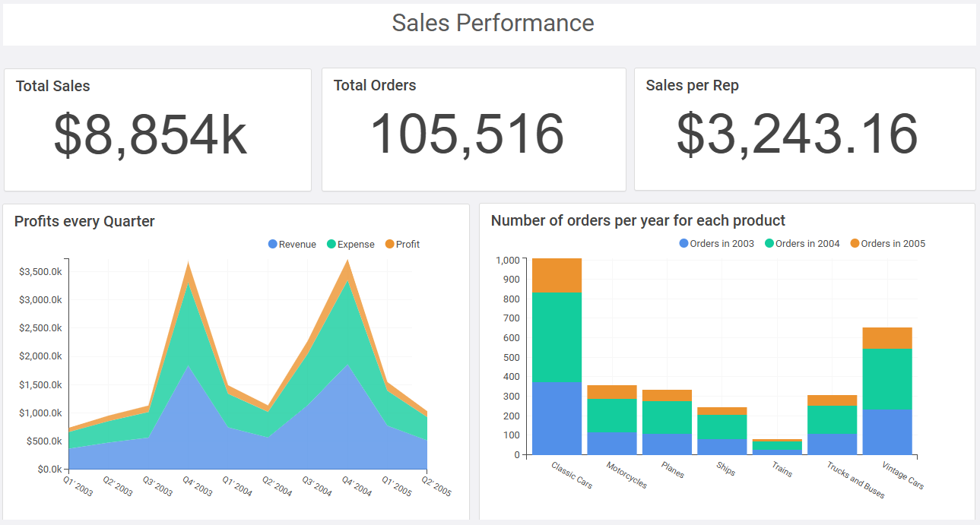The image size is (980, 525).
Task: Click the Sales Performance dashboard title
Action: (493, 23)
